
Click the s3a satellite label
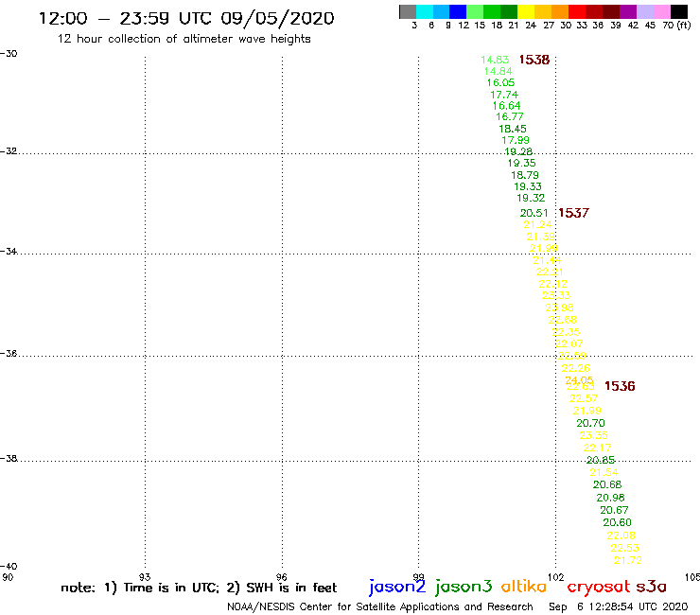[x=652, y=587]
